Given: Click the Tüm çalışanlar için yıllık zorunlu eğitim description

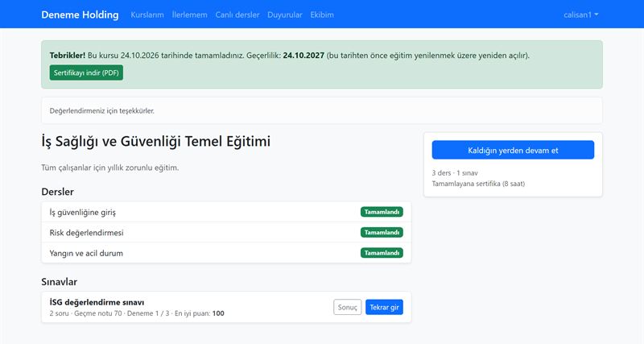Looking at the screenshot, I should [x=110, y=168].
